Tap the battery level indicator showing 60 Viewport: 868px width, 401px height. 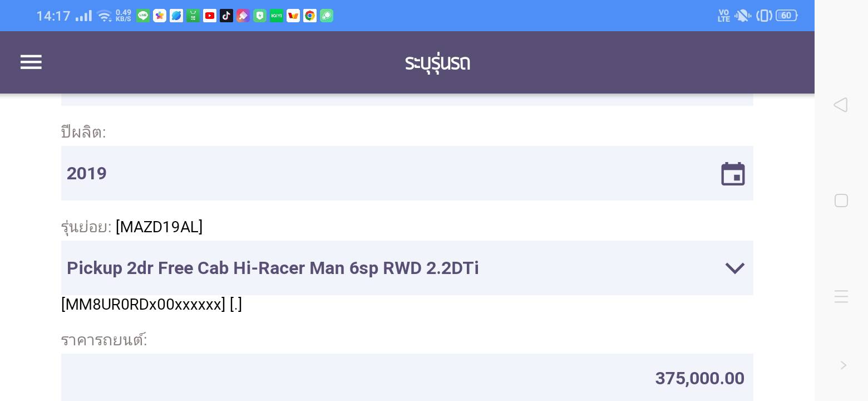787,16
